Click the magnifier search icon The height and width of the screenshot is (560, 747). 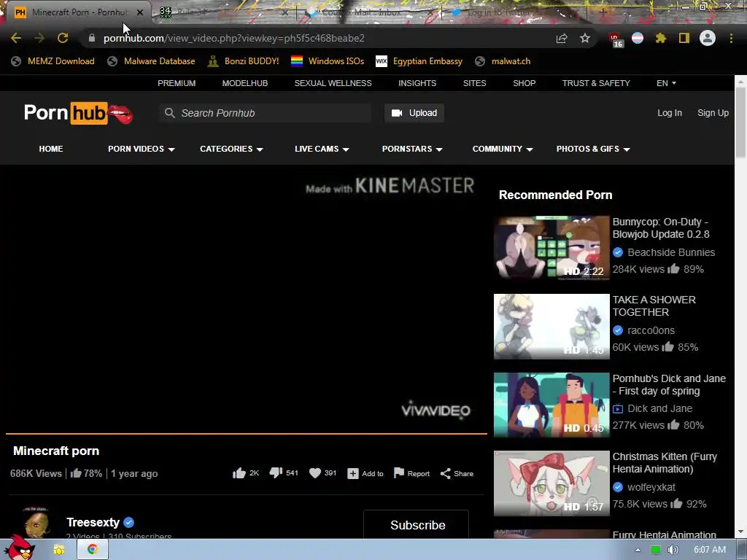169,113
